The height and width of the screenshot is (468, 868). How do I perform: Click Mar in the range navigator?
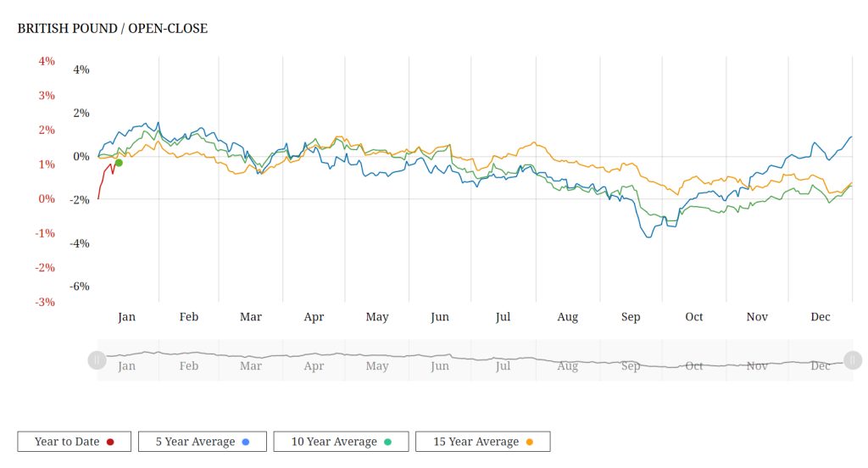250,366
